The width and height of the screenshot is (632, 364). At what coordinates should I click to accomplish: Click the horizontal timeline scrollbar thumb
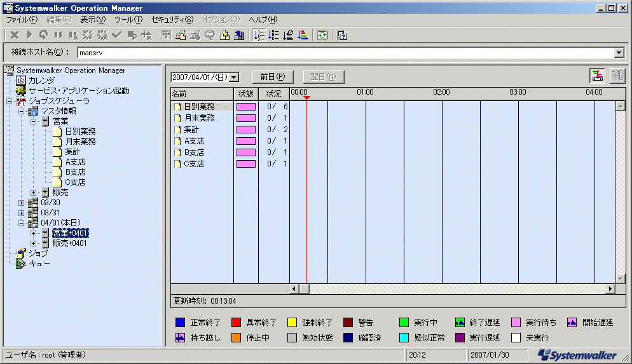click(x=305, y=288)
